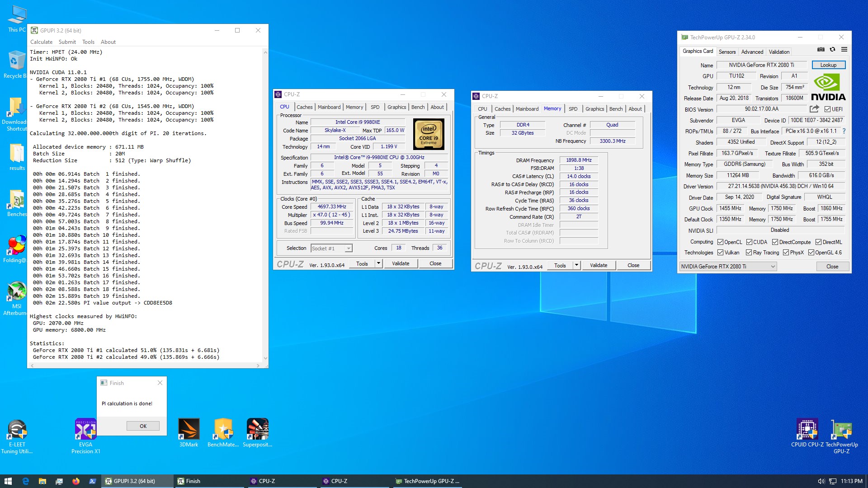Toggle the OpenGL 4.6 checkbox
This screenshot has width=868, height=488.
click(811, 253)
